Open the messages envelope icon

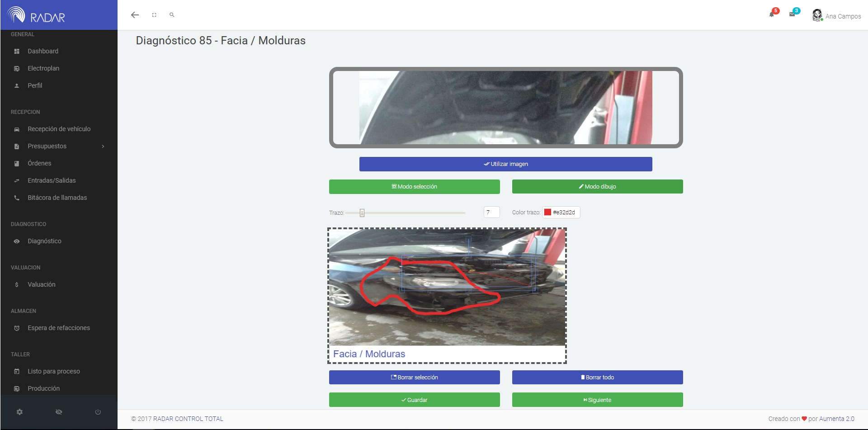click(792, 14)
